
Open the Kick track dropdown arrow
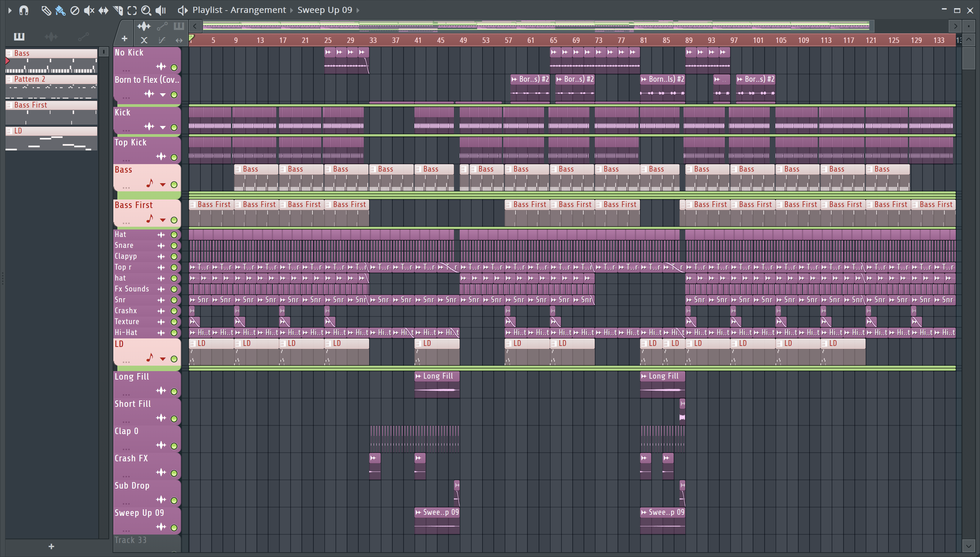pyautogui.click(x=163, y=127)
